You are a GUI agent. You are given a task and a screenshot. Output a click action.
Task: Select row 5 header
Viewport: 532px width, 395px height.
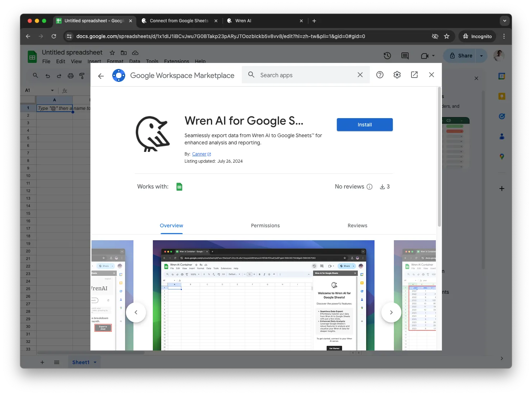point(28,138)
